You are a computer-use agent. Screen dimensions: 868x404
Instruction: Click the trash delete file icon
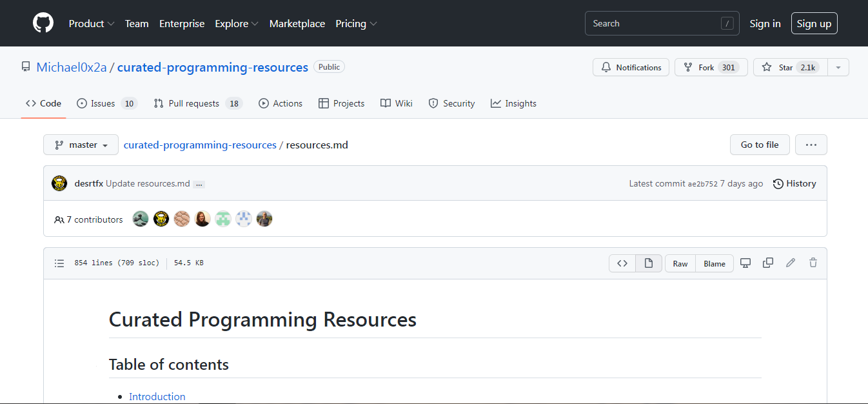tap(813, 263)
